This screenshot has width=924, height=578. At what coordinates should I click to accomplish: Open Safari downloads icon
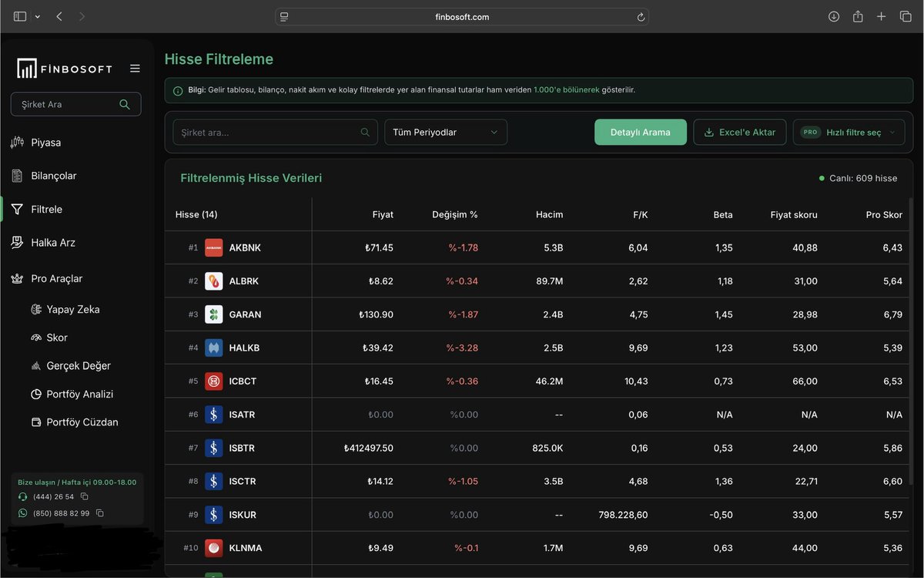pos(834,16)
